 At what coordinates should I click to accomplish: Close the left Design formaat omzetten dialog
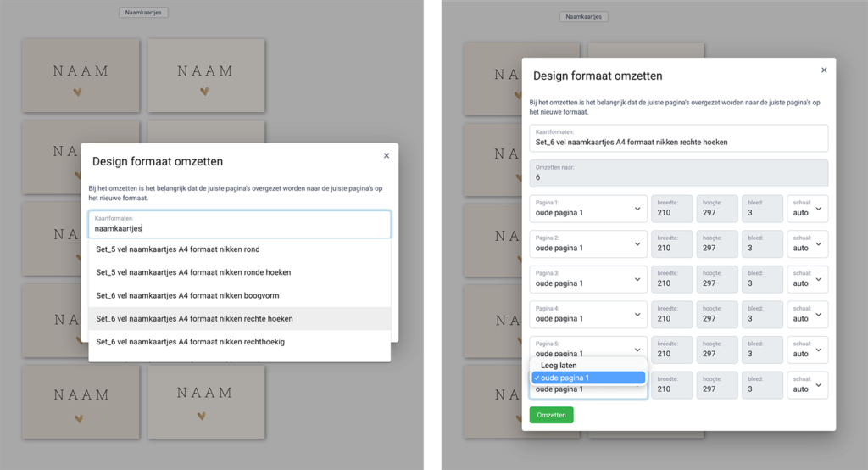point(387,156)
